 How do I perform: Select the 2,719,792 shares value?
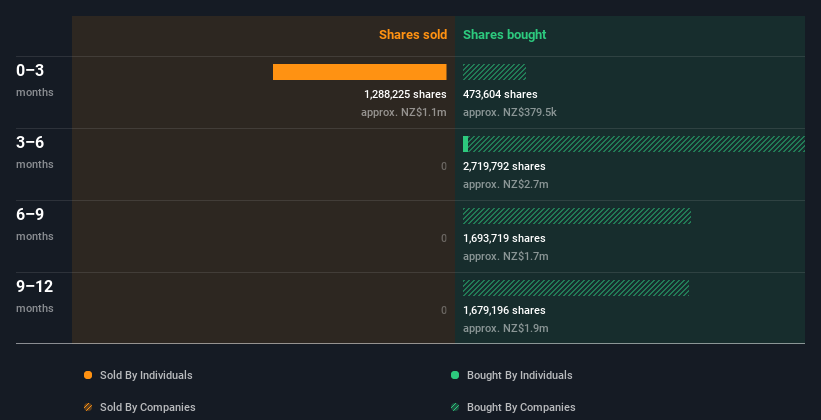(504, 166)
